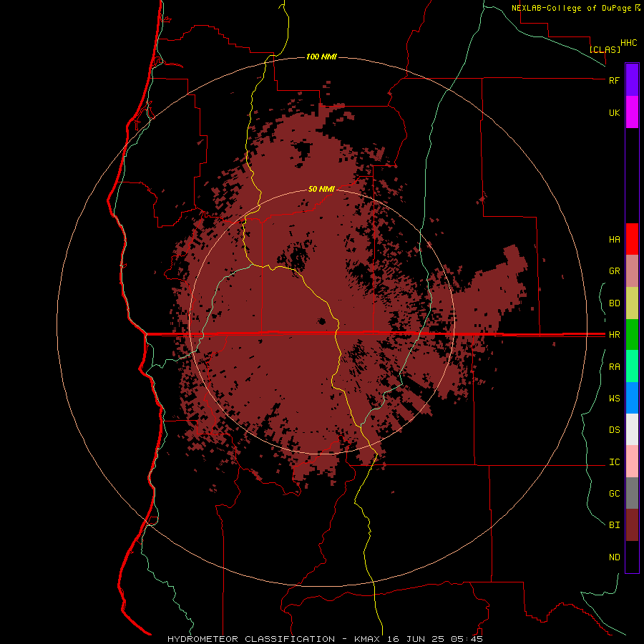The width and height of the screenshot is (644, 644).
Task: Click the blue WS legend swatch
Action: coord(632,398)
